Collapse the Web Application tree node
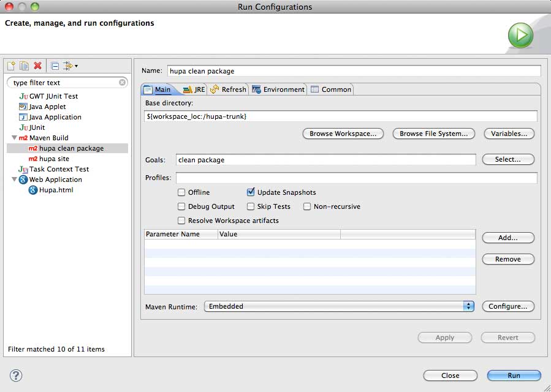The image size is (551, 392). click(x=14, y=179)
